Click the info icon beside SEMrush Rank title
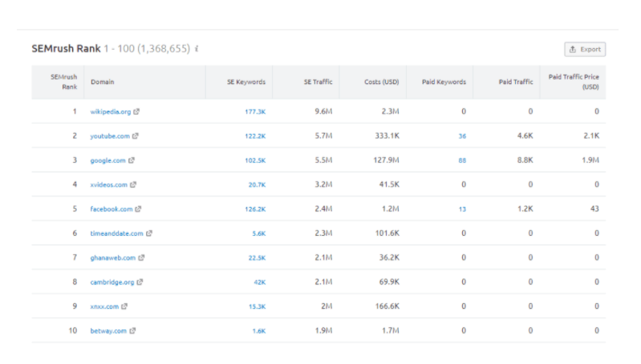The image size is (641, 364). [x=197, y=49]
